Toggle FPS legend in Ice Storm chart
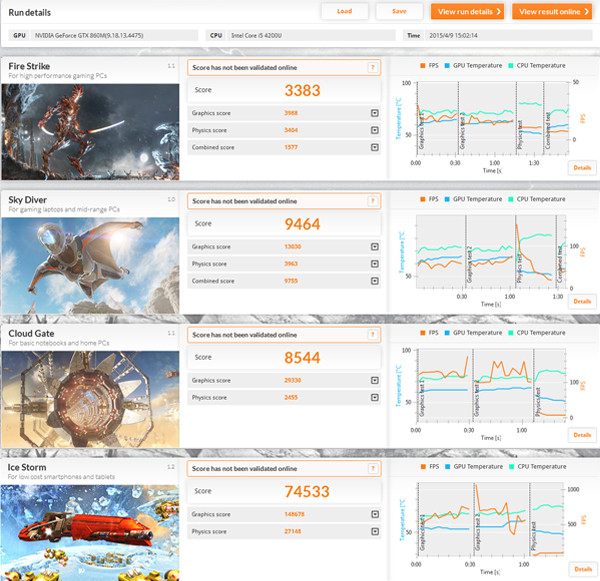 pos(430,467)
